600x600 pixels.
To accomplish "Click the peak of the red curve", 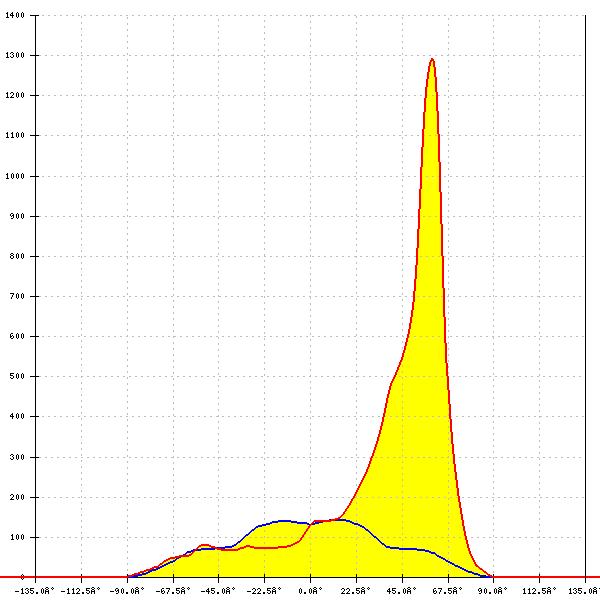I will 432,59.
